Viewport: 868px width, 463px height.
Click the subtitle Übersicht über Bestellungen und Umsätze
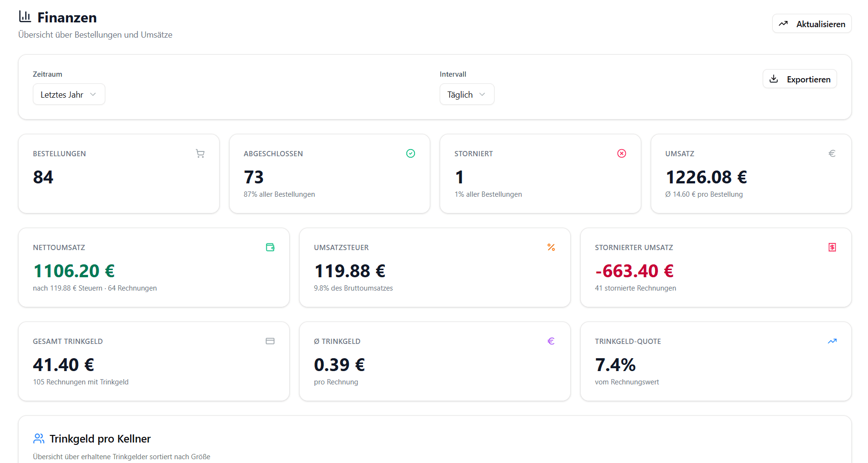[95, 35]
